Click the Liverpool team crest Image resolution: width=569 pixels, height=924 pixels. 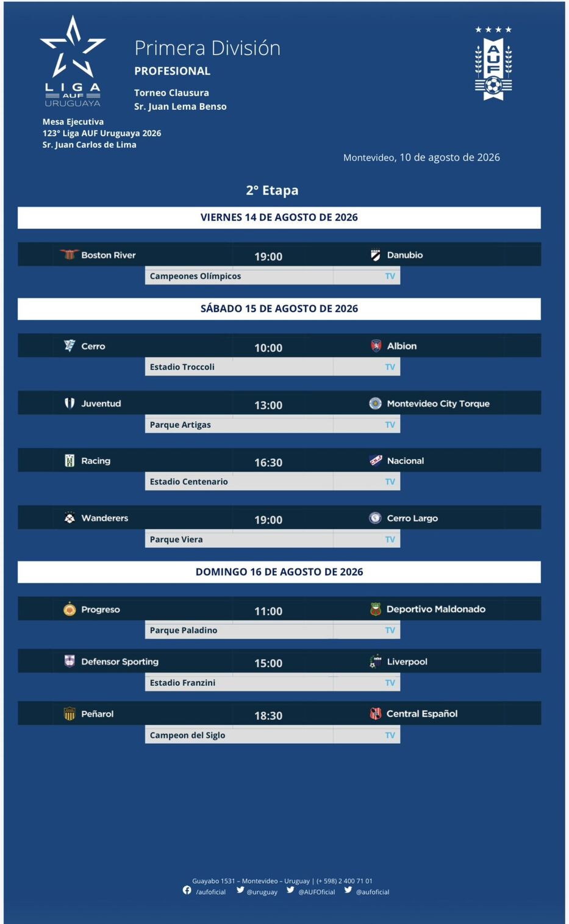(375, 662)
